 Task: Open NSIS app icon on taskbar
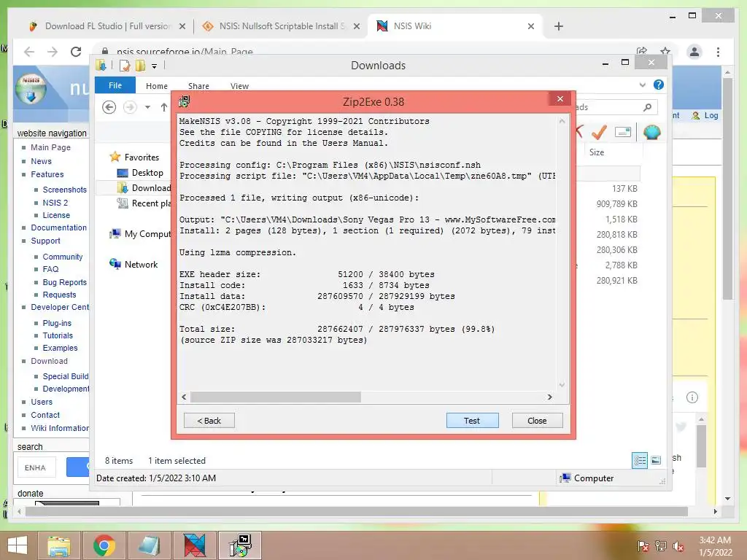[194, 545]
